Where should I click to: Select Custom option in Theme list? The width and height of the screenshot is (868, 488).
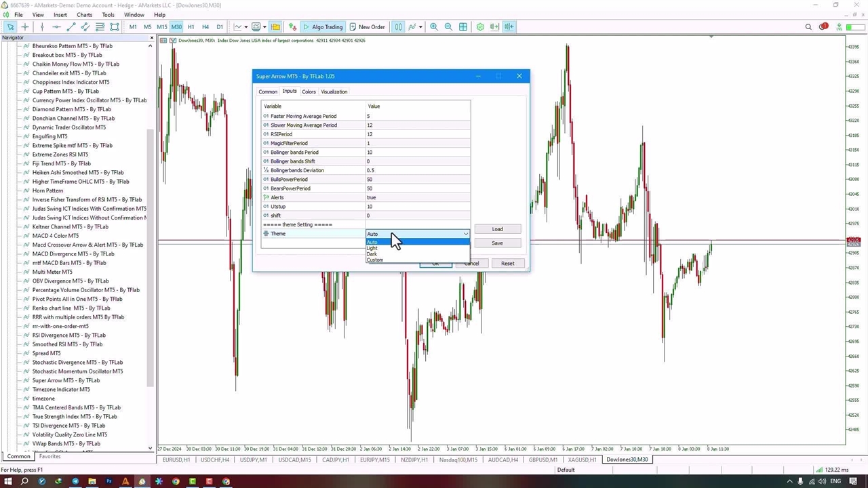coord(375,260)
